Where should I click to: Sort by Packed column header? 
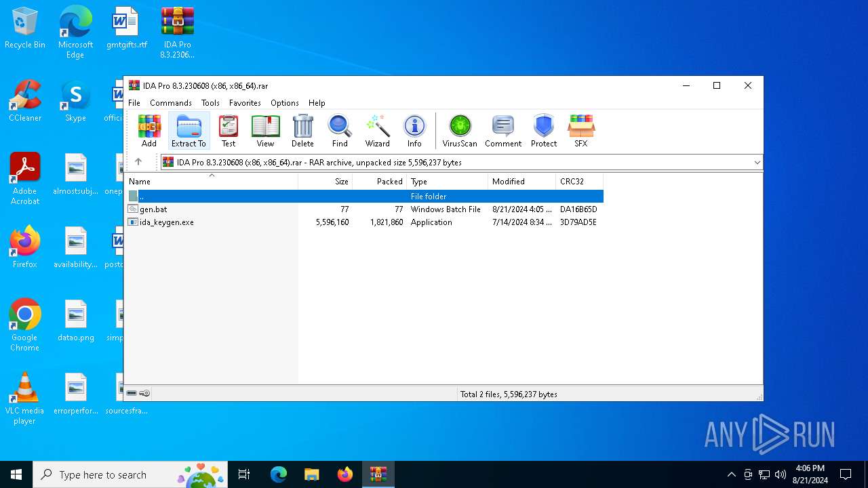(x=380, y=182)
